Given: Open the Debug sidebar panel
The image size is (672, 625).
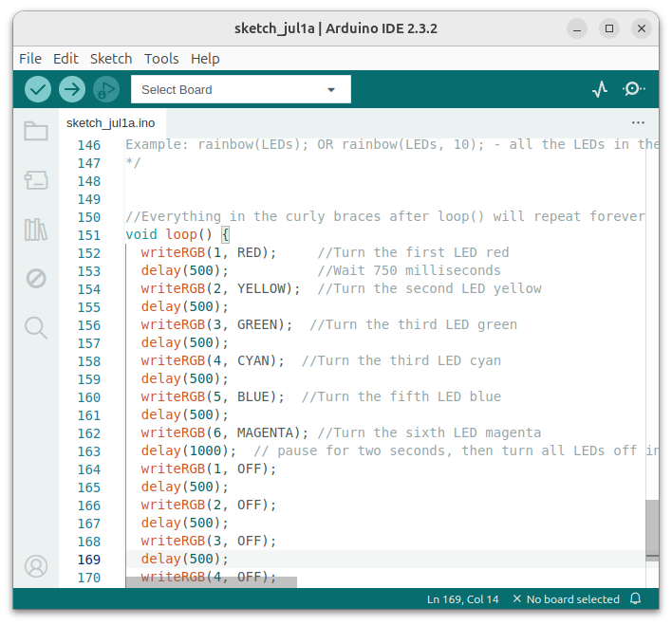Looking at the screenshot, I should pos(36,279).
